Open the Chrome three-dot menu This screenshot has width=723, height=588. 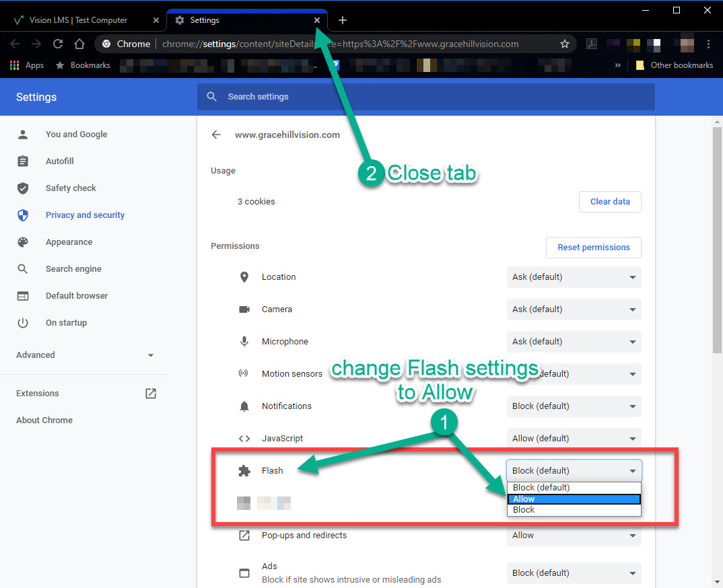tap(708, 44)
